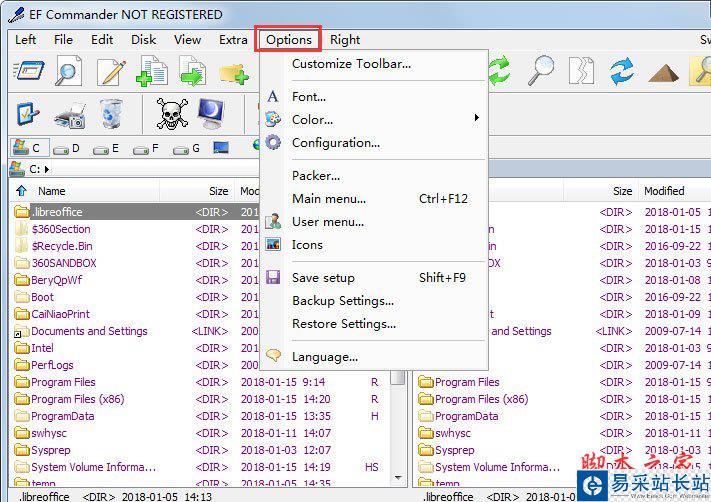Click the Options menu
This screenshot has width=711, height=502.
click(x=288, y=40)
